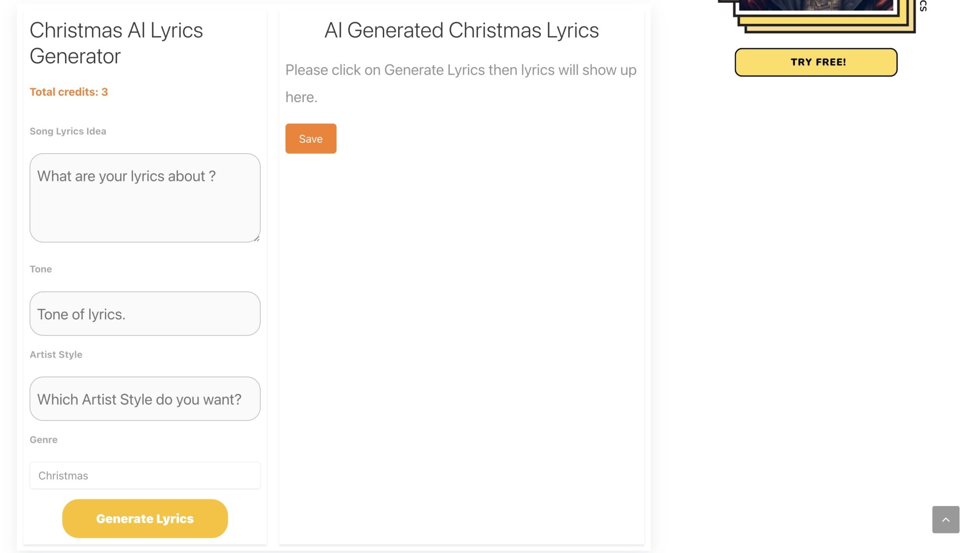Click the Genre label text
Screen dimensions: 980x553
pyautogui.click(x=43, y=439)
